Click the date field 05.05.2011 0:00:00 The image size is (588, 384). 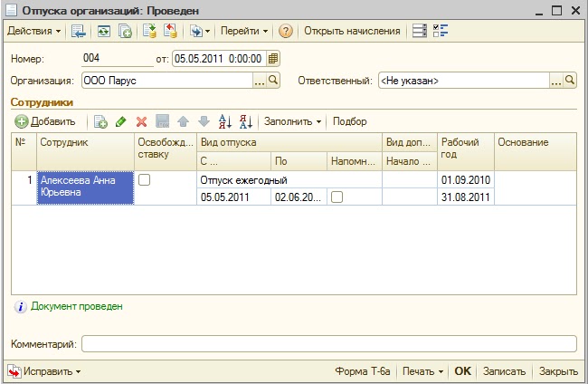point(220,59)
